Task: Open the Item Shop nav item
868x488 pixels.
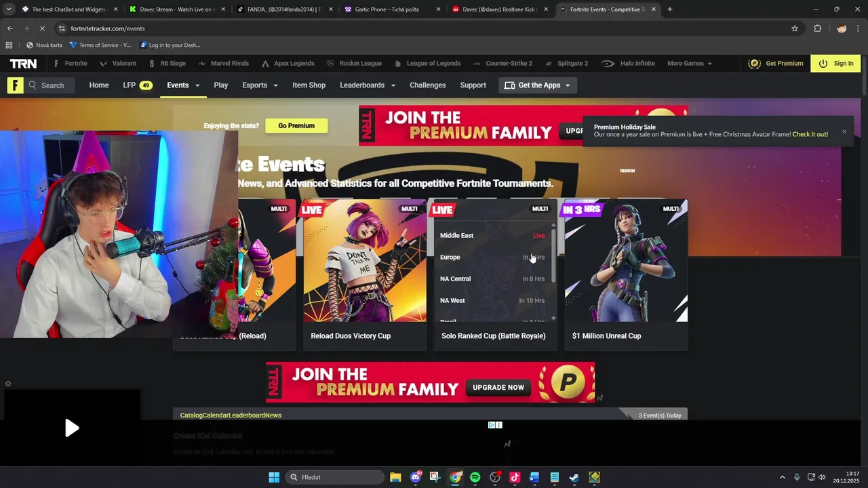Action: pos(309,85)
